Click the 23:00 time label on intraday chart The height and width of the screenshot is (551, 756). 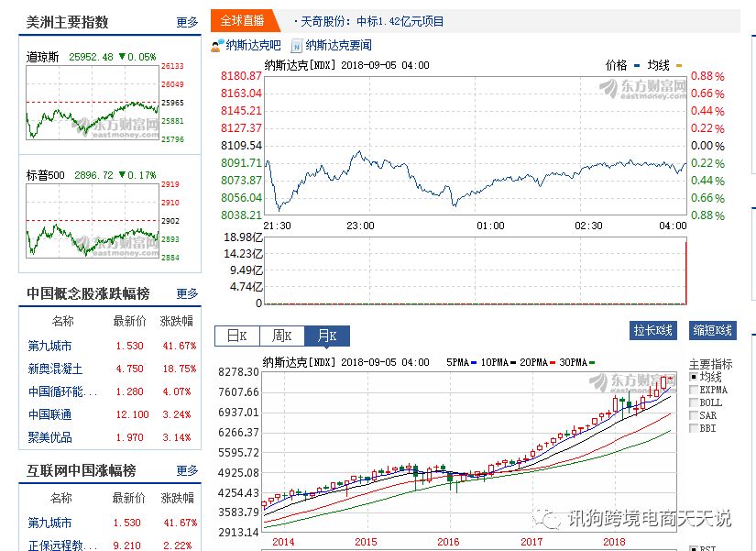pos(360,226)
